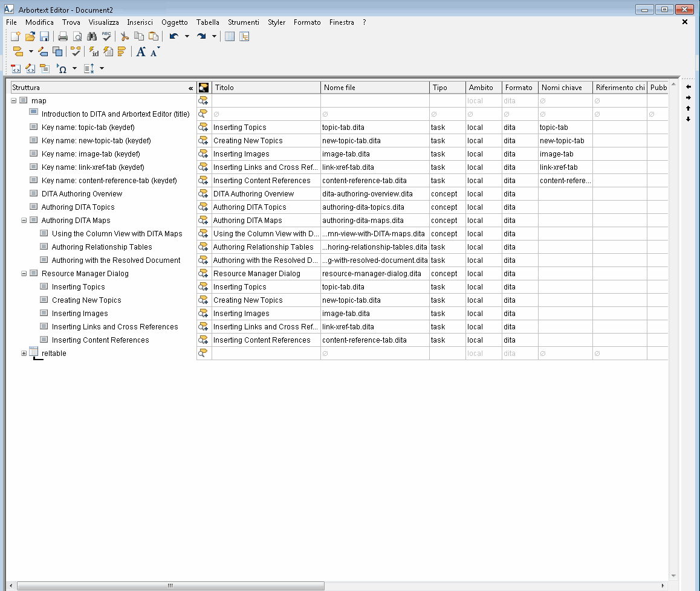Collapse the Struttura panel with the chevrons
This screenshot has height=591, width=700.
(x=190, y=88)
